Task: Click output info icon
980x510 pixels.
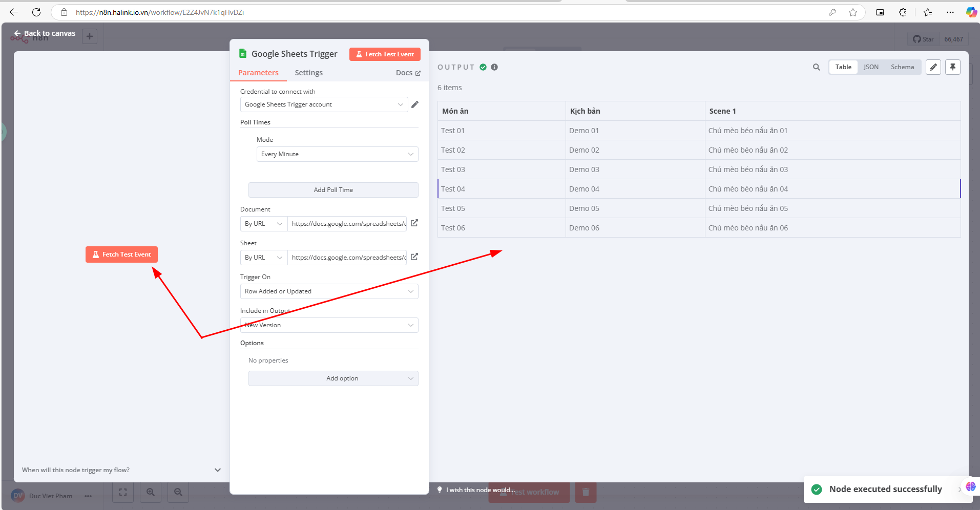Action: point(494,67)
